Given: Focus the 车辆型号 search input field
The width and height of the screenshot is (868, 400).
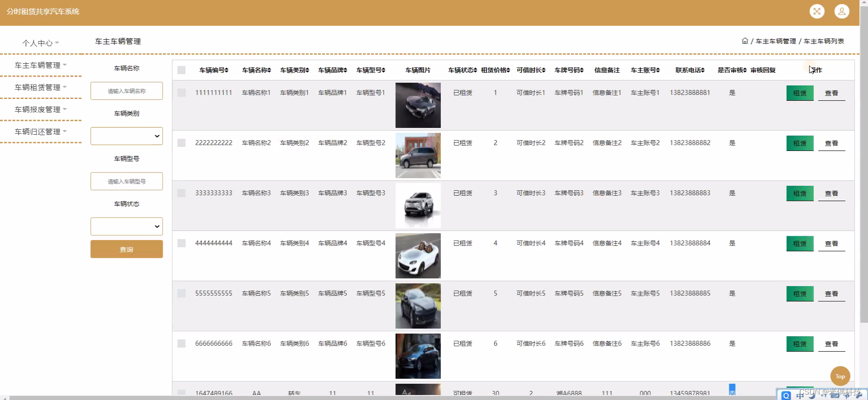Looking at the screenshot, I should tap(127, 181).
